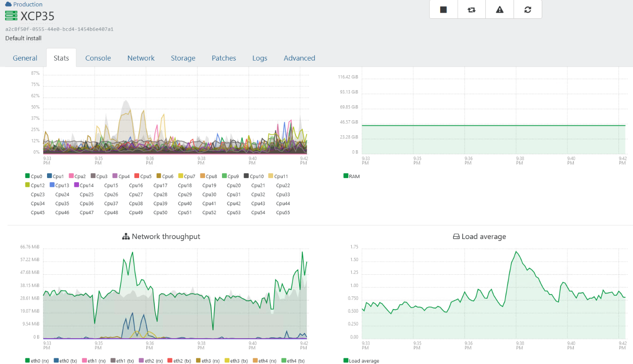Viewport: 633px width, 364px height.
Task: Click the warning triangle emergency icon
Action: point(499,9)
